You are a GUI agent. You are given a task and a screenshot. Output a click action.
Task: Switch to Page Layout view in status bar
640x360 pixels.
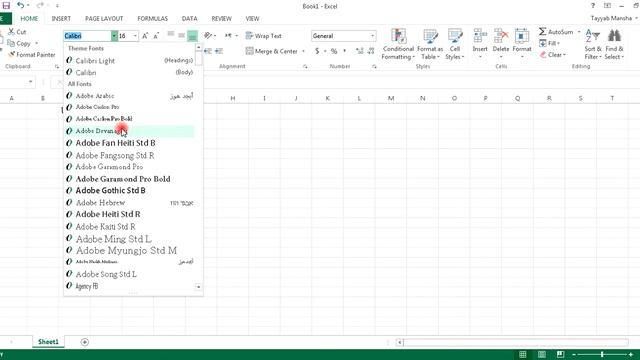click(542, 354)
